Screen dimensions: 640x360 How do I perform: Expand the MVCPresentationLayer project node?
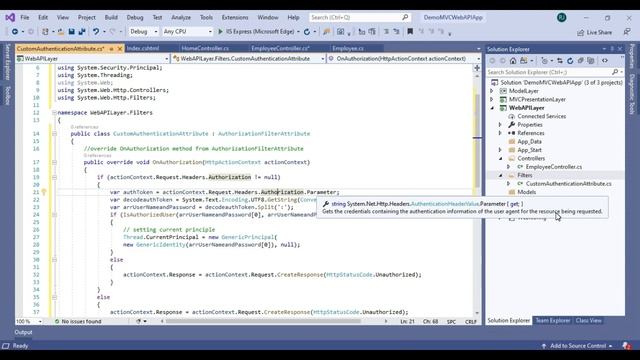[x=492, y=100]
